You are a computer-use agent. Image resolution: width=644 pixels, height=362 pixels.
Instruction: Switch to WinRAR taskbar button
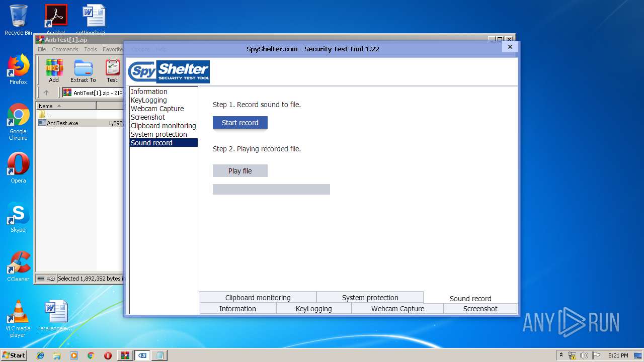[x=125, y=355]
